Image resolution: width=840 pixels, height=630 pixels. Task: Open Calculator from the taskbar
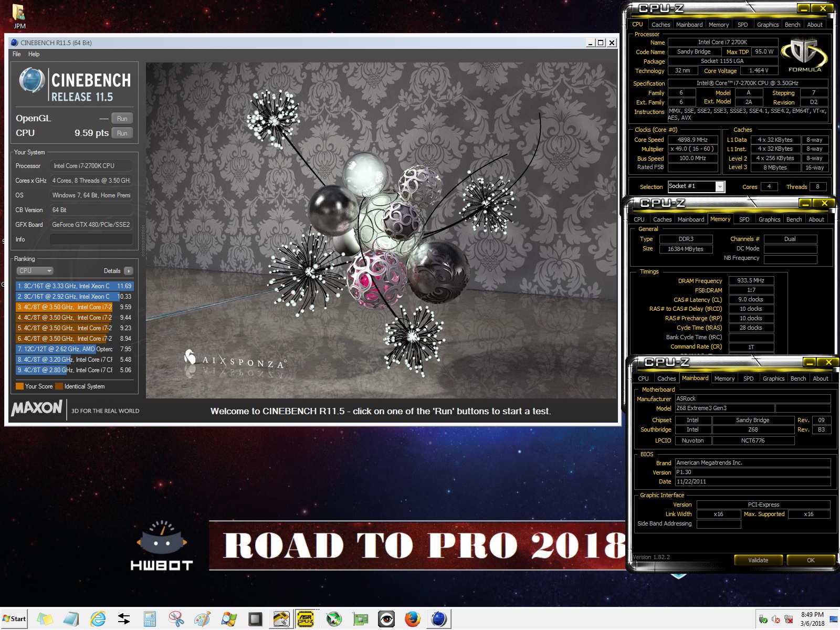pyautogui.click(x=150, y=619)
